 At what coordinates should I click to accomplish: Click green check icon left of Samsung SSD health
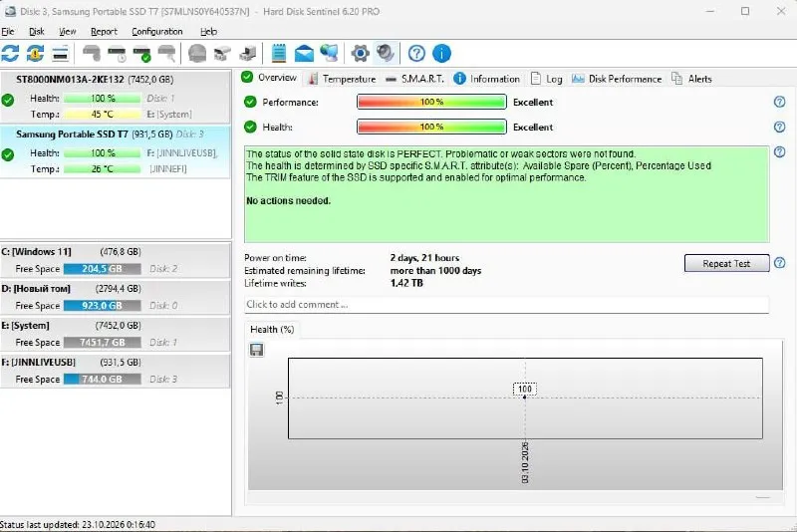[8, 154]
